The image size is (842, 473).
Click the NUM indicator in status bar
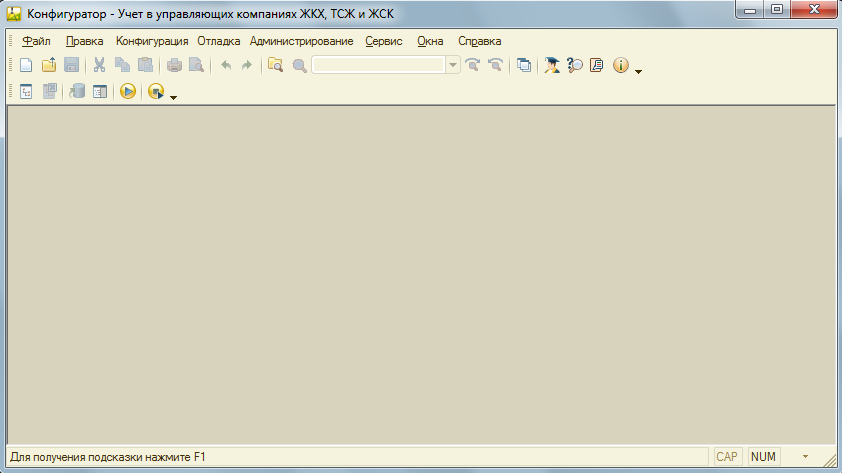click(x=763, y=457)
